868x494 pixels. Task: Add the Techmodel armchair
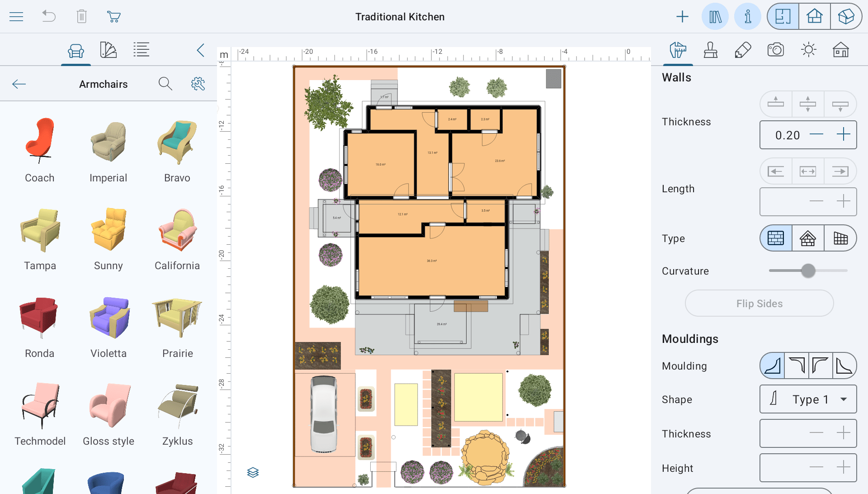pos(40,414)
